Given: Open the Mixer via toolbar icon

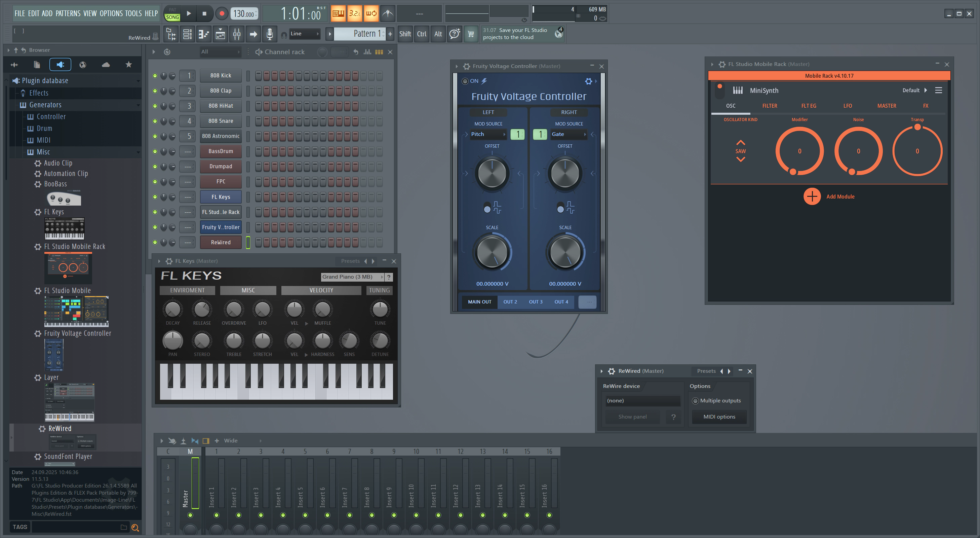Looking at the screenshot, I should pyautogui.click(x=237, y=34).
